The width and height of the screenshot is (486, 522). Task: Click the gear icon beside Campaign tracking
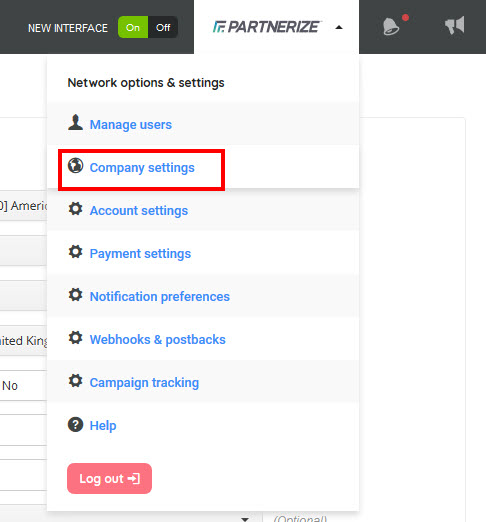[x=76, y=381]
